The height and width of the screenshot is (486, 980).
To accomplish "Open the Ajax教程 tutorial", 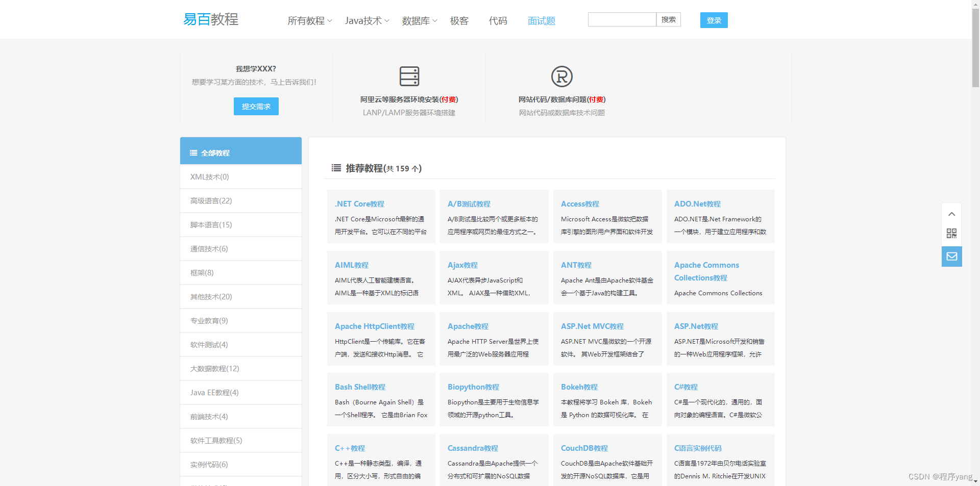I will point(462,265).
